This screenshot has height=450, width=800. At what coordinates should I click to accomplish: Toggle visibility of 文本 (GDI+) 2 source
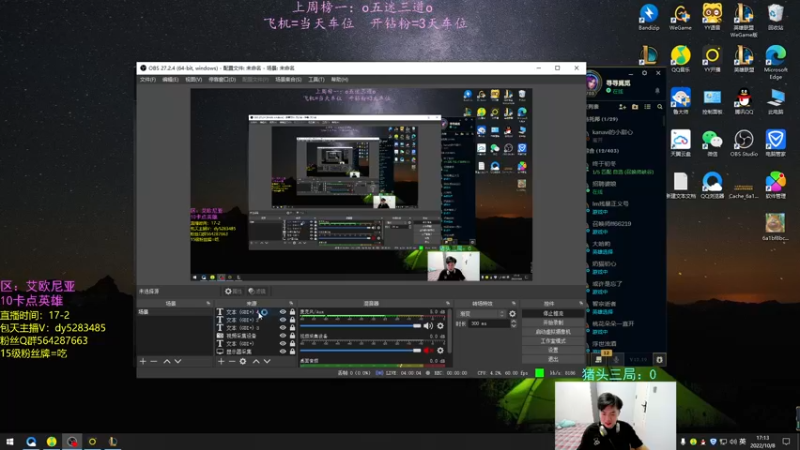pos(283,320)
